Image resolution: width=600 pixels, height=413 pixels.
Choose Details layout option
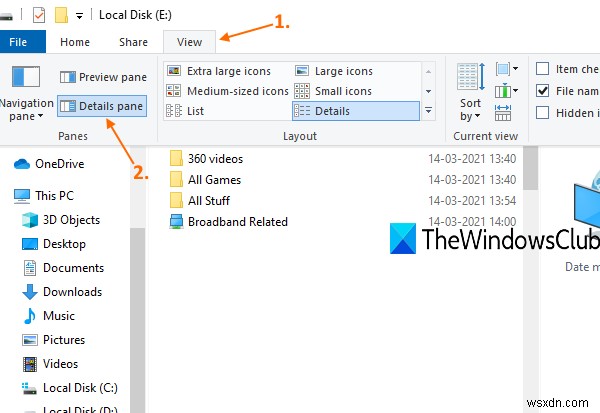(x=356, y=111)
